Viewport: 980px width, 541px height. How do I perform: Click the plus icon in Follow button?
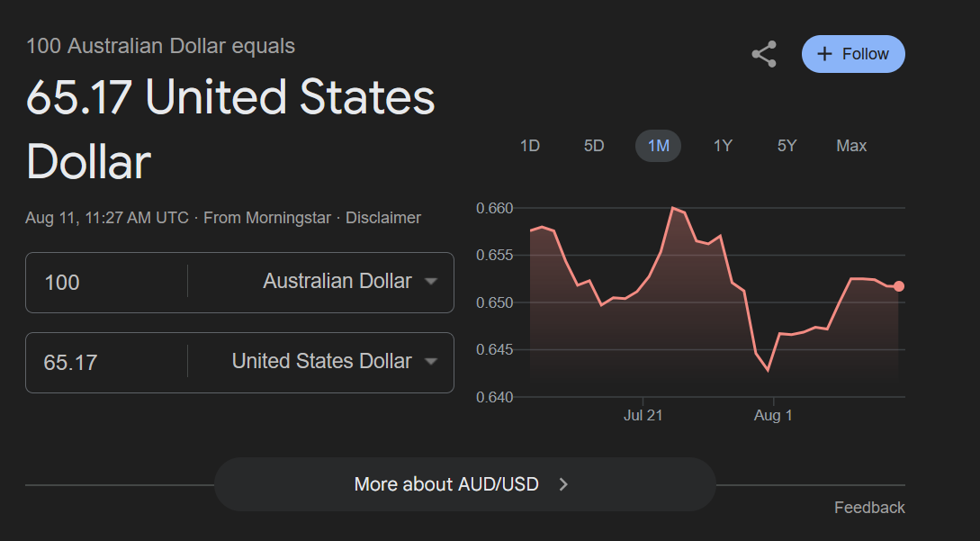(824, 54)
